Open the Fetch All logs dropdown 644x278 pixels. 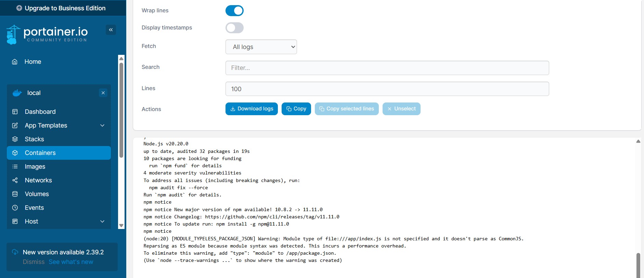[261, 47]
